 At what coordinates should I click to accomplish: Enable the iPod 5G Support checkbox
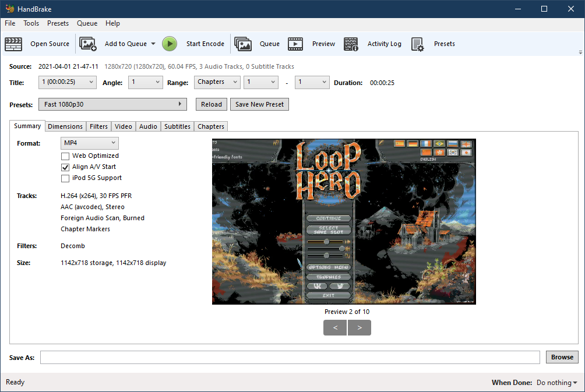[65, 178]
